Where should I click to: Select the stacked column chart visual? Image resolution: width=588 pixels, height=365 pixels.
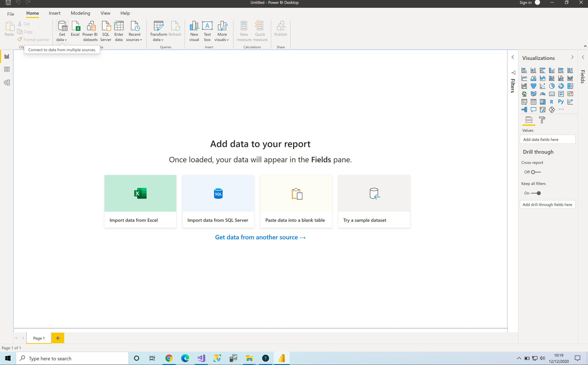(533, 70)
